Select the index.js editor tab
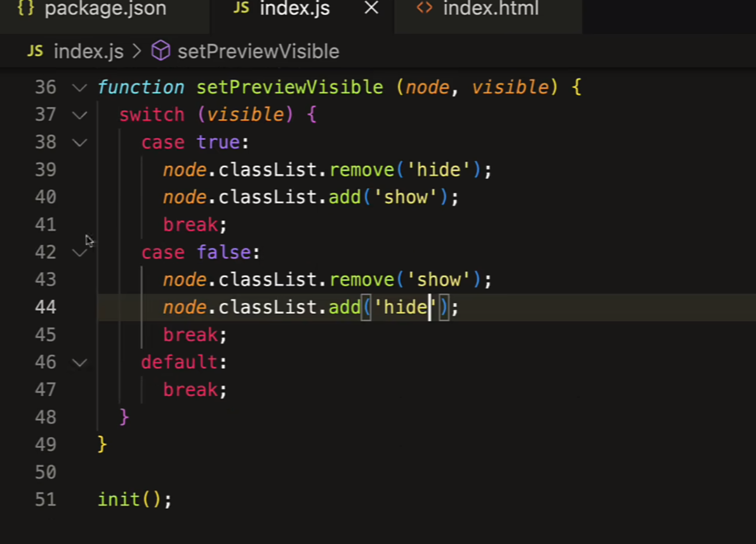Screen dimensions: 756x544 (294, 9)
